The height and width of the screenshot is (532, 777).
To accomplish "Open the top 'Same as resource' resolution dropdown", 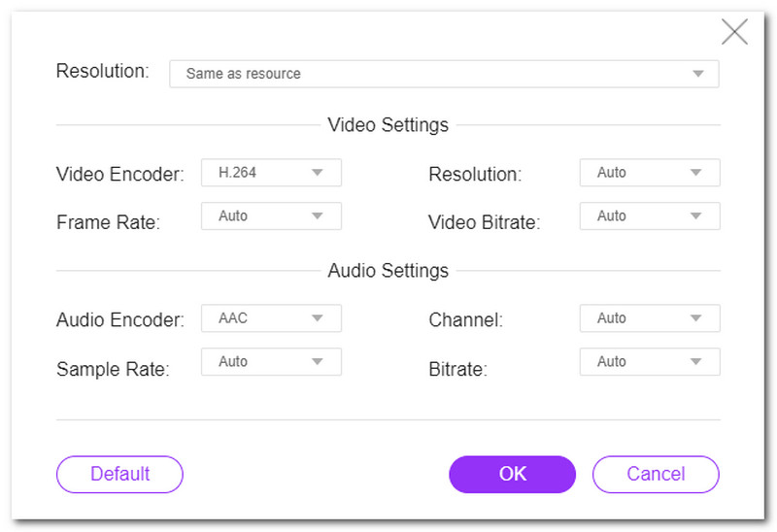I will [444, 74].
